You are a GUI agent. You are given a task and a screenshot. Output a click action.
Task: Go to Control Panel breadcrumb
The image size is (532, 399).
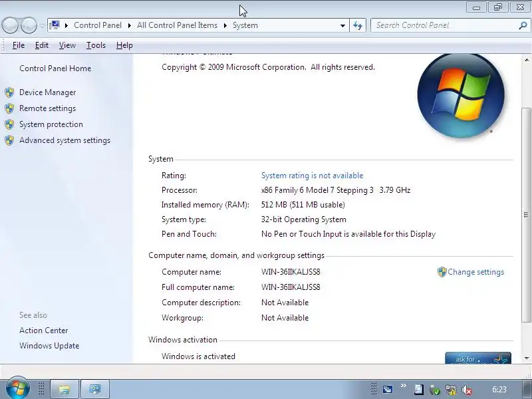98,25
